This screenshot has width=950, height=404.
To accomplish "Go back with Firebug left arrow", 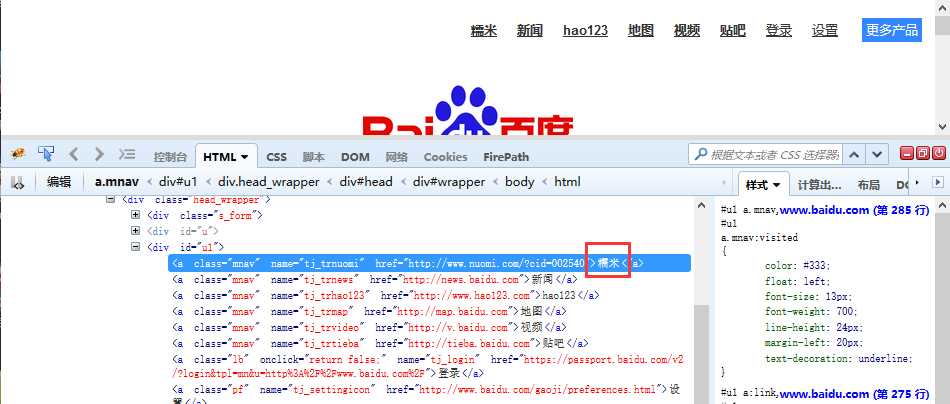I will click(x=73, y=154).
